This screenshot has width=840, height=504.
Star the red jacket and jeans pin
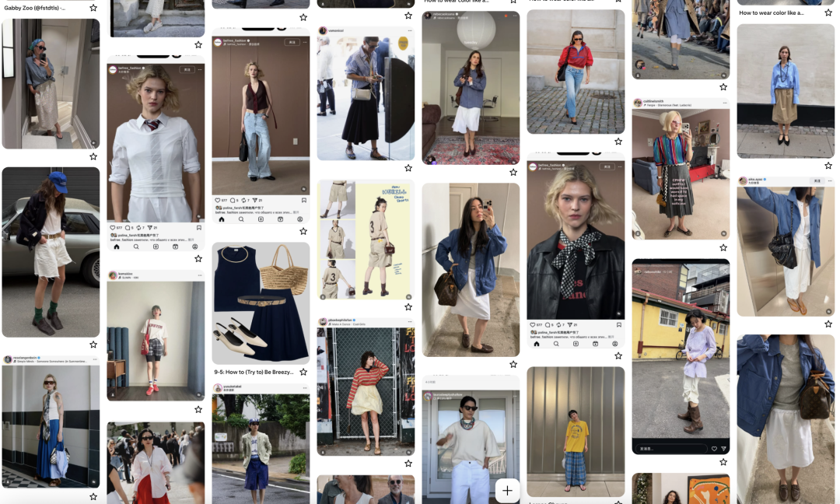618,142
